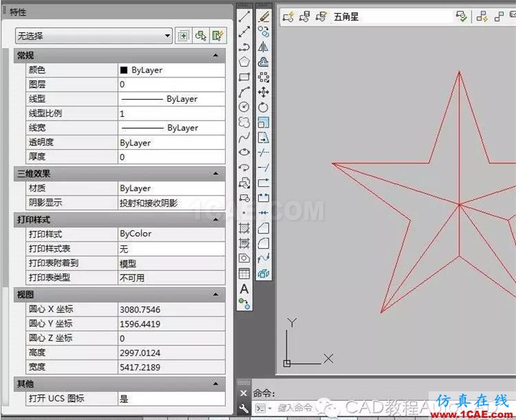The height and width of the screenshot is (420, 516).
Task: Select the Break at Point tool
Action: click(264, 182)
